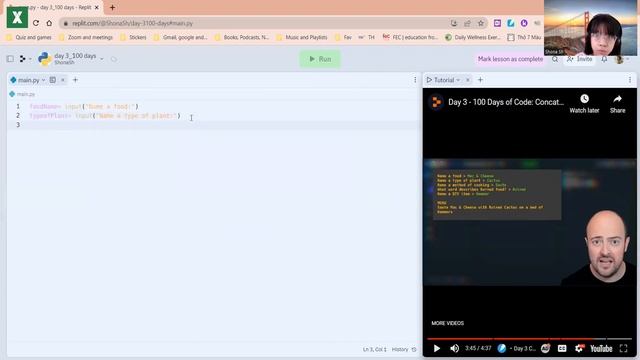This screenshot has height=360, width=640.
Task: Add a new tab next to Tutorial
Action: pyautogui.click(x=480, y=80)
